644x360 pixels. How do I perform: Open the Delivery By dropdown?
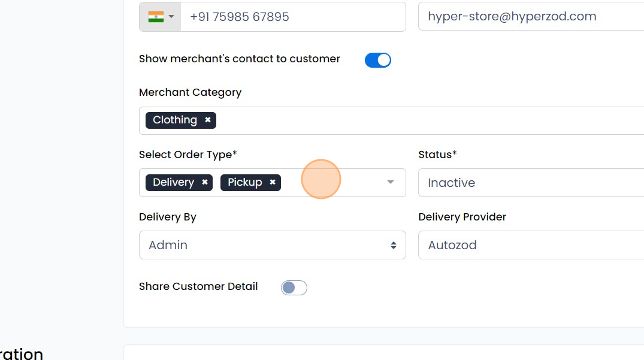(273, 245)
